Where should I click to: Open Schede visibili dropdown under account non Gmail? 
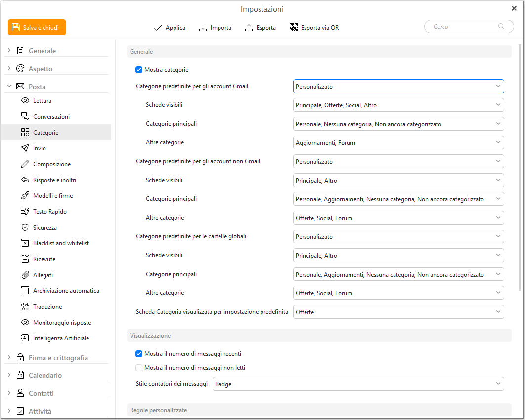click(x=398, y=180)
